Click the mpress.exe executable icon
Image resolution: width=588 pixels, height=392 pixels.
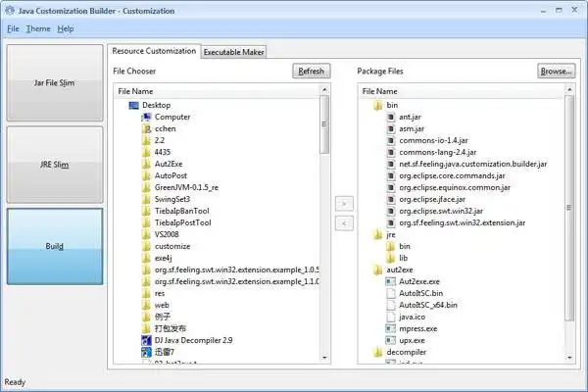tap(391, 328)
